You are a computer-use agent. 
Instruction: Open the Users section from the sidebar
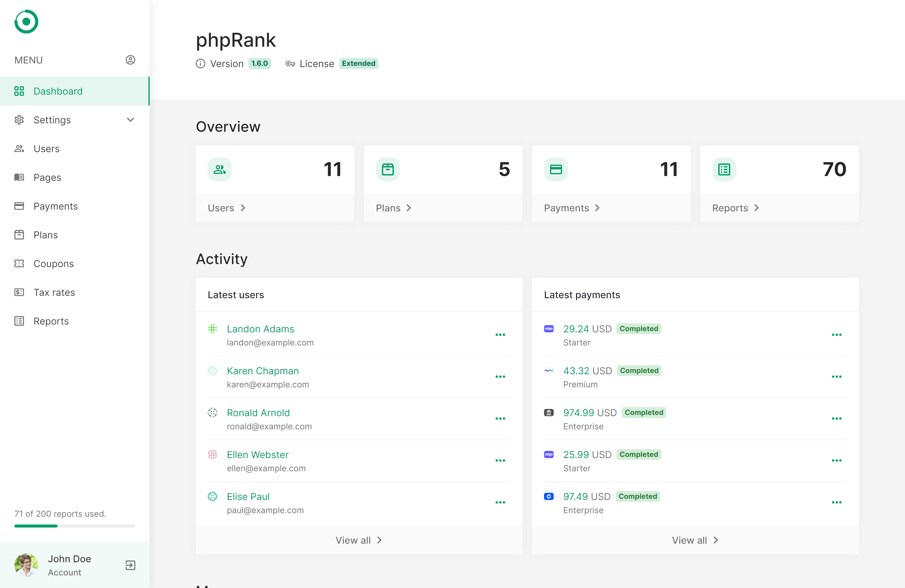click(46, 148)
